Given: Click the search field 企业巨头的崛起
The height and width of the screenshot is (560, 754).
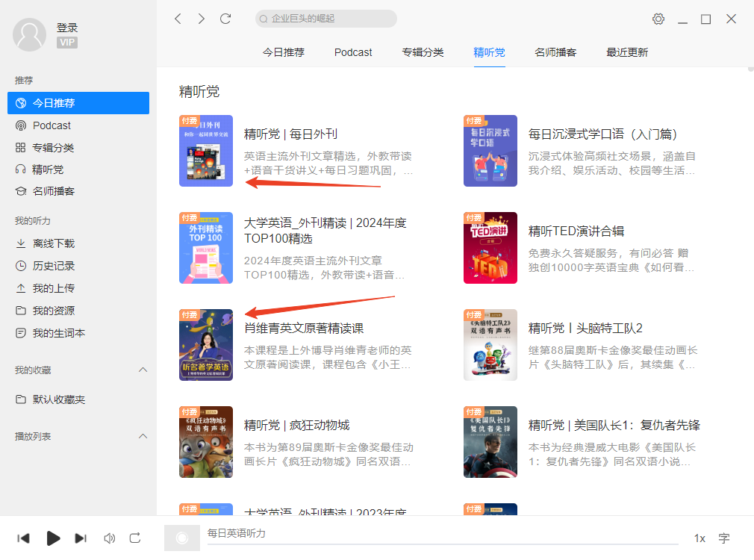Looking at the screenshot, I should tap(326, 19).
